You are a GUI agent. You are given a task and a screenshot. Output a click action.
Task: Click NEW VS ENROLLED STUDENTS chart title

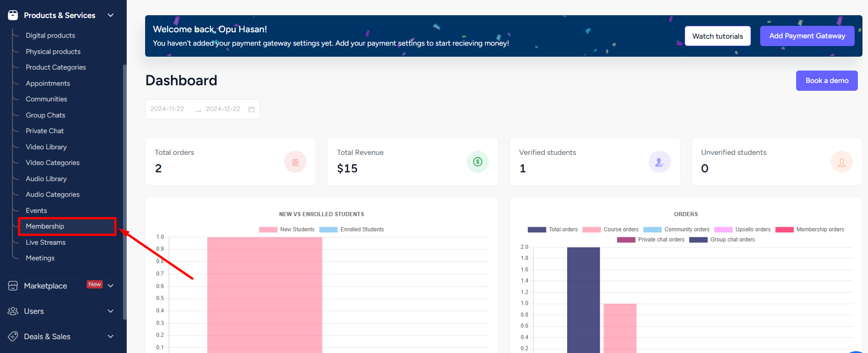[x=322, y=214]
